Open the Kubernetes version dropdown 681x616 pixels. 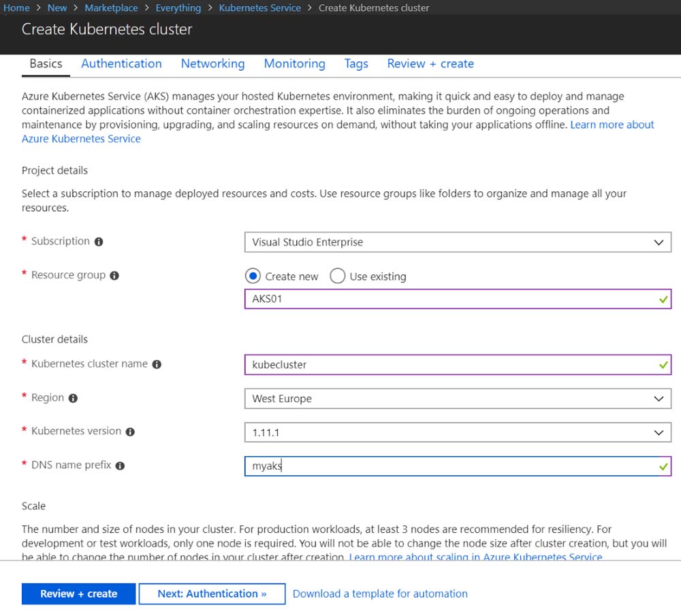[457, 432]
